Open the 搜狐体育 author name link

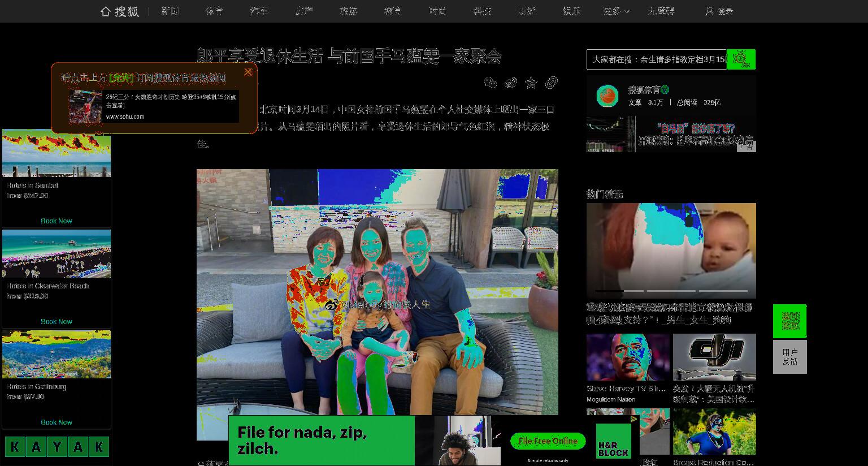pyautogui.click(x=644, y=89)
